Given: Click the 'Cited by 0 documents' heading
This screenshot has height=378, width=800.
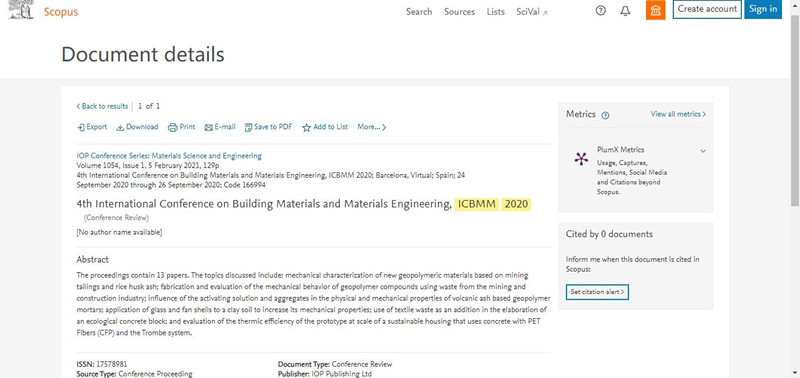Looking at the screenshot, I should (x=609, y=234).
